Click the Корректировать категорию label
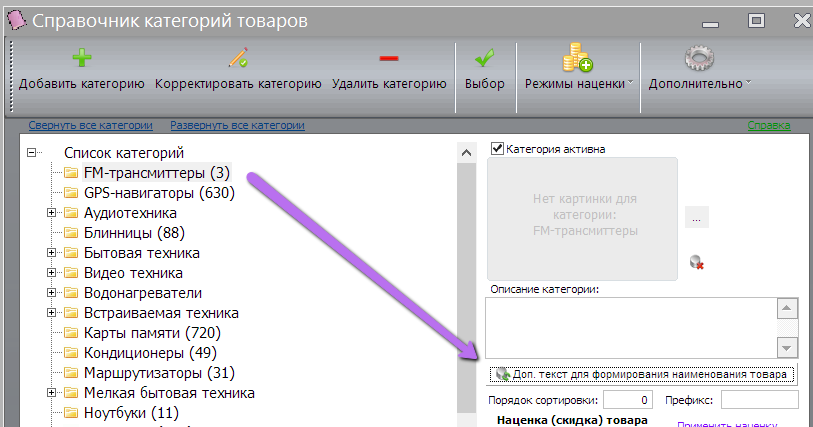813x427 pixels. (238, 83)
